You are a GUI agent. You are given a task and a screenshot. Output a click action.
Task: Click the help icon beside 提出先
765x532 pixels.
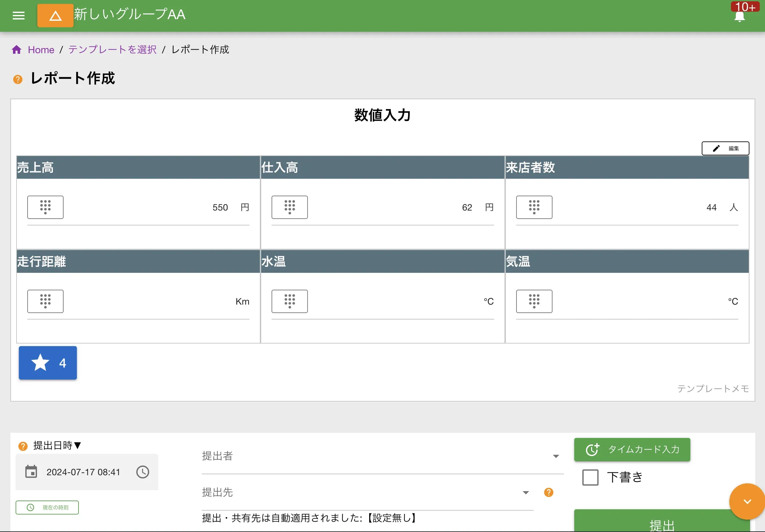549,492
